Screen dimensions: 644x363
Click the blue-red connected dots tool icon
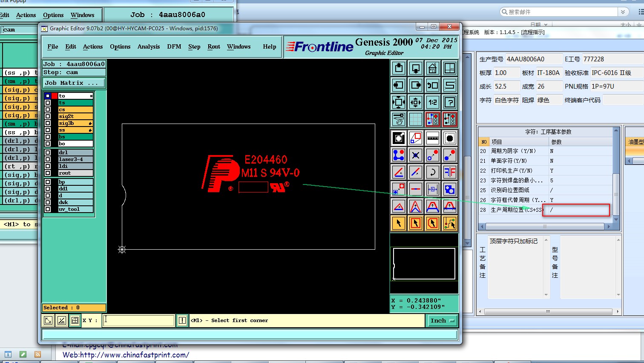point(399,155)
